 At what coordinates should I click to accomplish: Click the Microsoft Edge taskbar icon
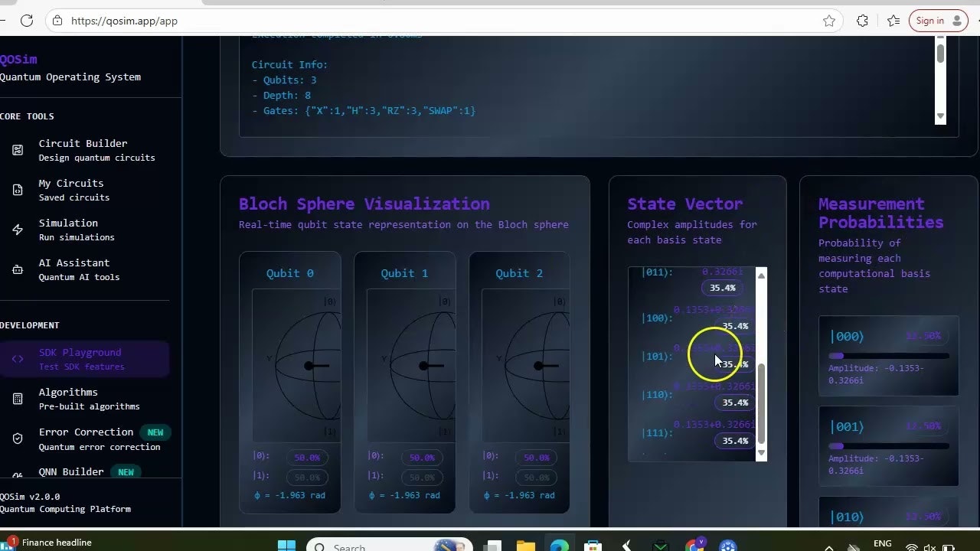560,546
